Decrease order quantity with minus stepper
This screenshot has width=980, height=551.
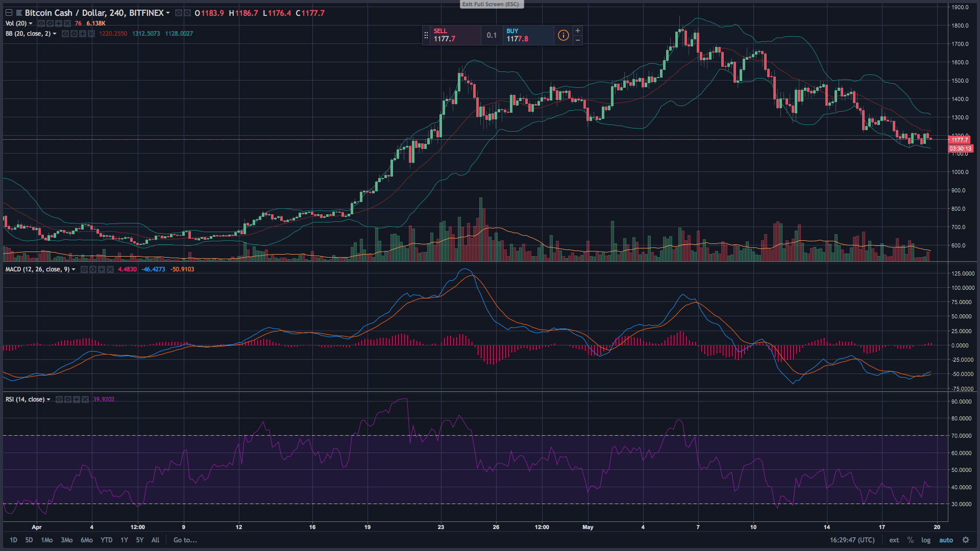point(578,40)
